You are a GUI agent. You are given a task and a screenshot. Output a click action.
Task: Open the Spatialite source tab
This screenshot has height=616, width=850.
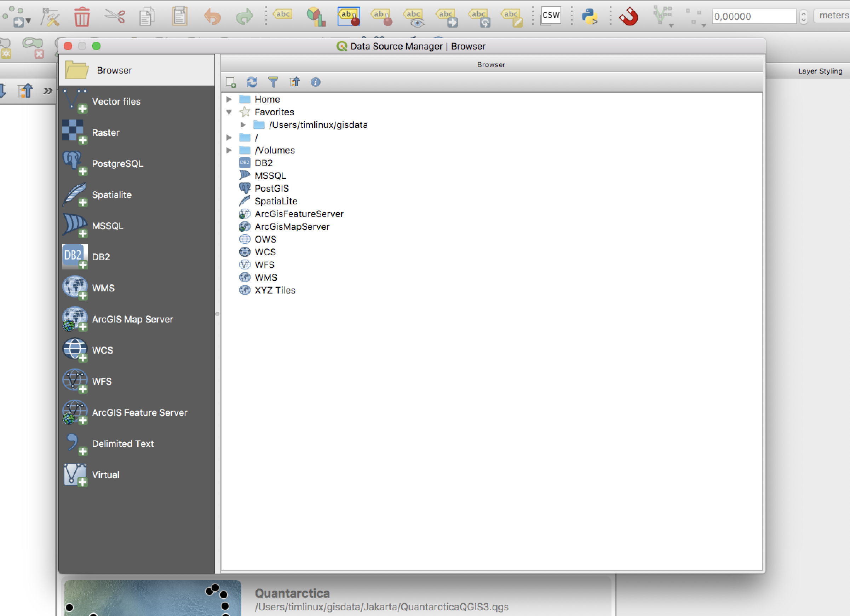click(x=137, y=195)
